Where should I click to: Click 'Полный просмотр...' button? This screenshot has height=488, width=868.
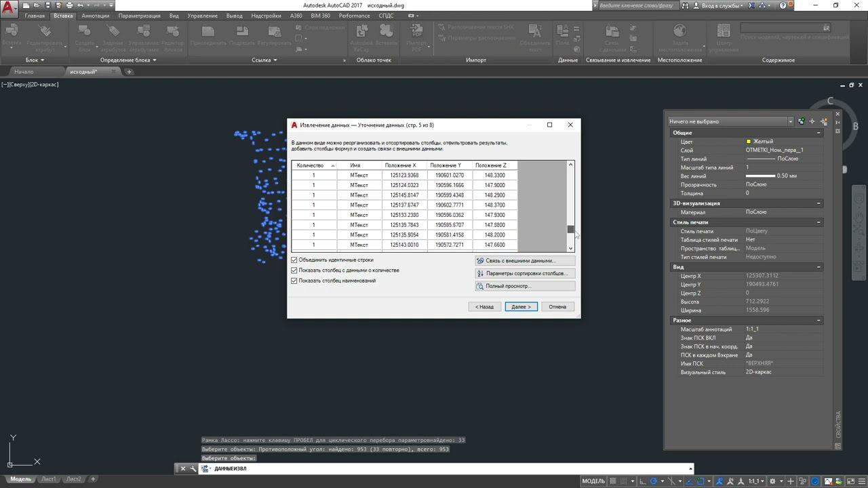[x=525, y=286]
